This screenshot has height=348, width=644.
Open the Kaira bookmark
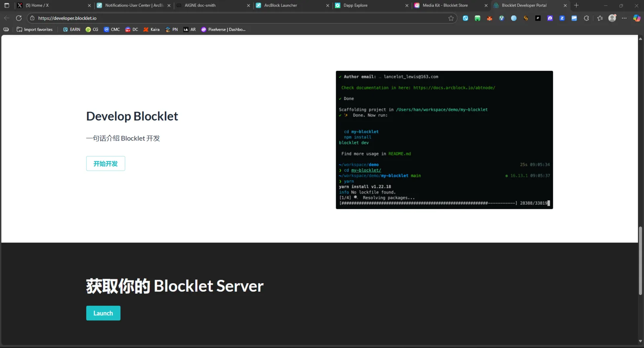click(151, 29)
